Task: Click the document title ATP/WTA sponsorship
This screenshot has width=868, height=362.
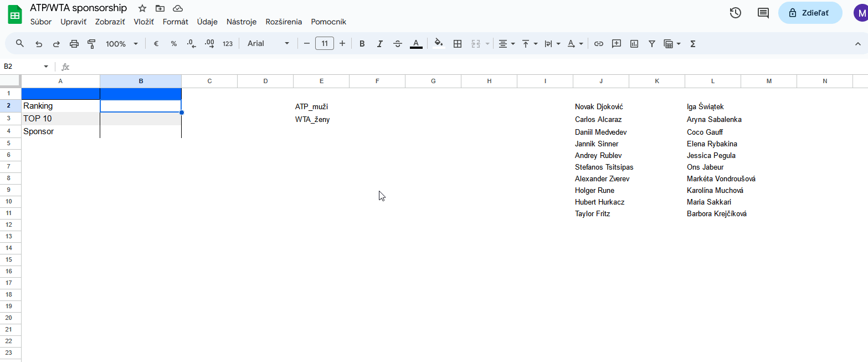Action: [78, 8]
